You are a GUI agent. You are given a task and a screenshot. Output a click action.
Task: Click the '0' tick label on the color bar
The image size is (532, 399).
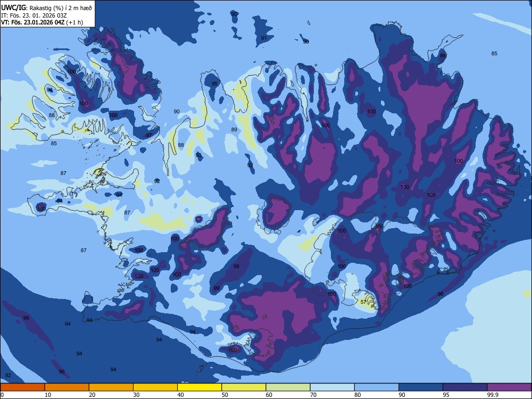coord(2,395)
